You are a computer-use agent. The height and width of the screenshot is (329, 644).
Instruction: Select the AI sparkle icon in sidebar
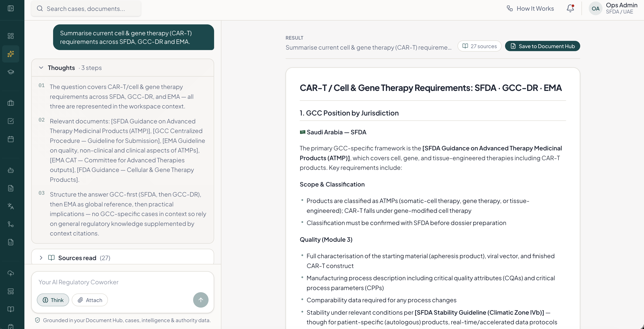point(11,54)
